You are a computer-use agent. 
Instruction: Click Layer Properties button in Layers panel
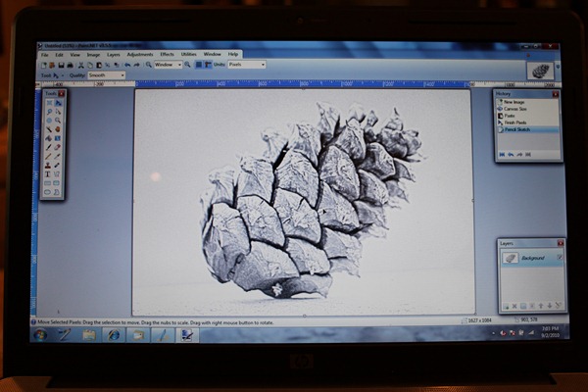point(559,306)
